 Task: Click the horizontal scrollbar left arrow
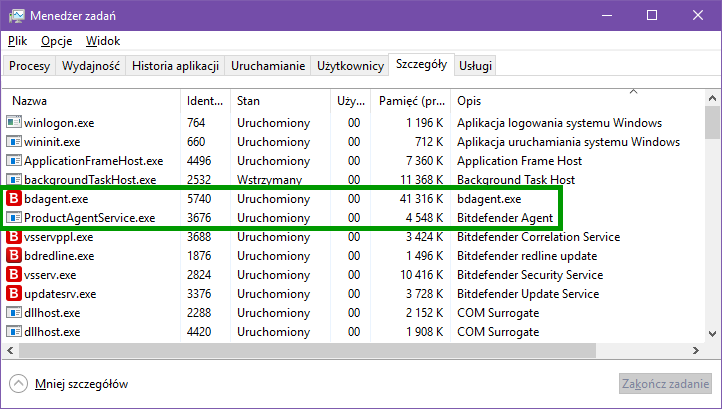[10, 351]
